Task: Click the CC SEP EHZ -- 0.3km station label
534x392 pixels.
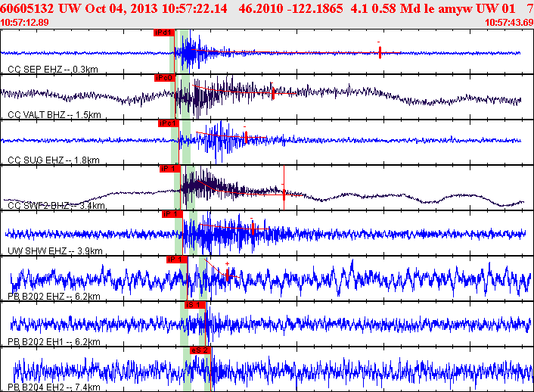Action: [53, 70]
